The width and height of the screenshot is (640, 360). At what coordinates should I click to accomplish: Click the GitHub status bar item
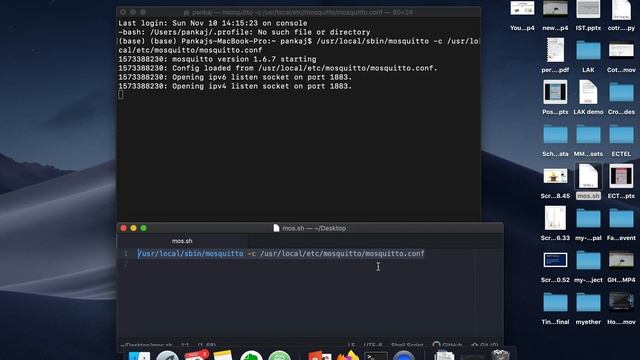tap(447, 345)
